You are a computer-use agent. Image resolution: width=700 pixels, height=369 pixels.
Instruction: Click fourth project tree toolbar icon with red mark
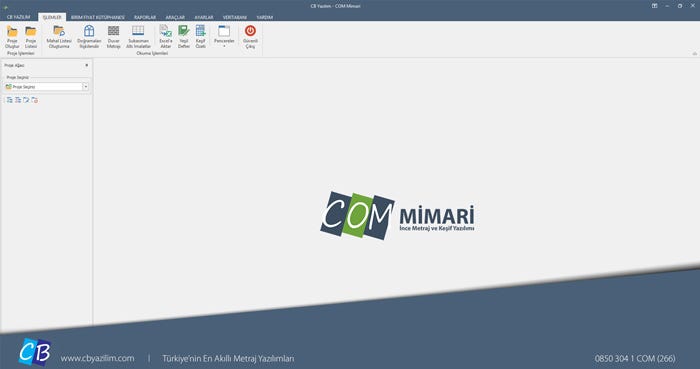click(x=35, y=100)
